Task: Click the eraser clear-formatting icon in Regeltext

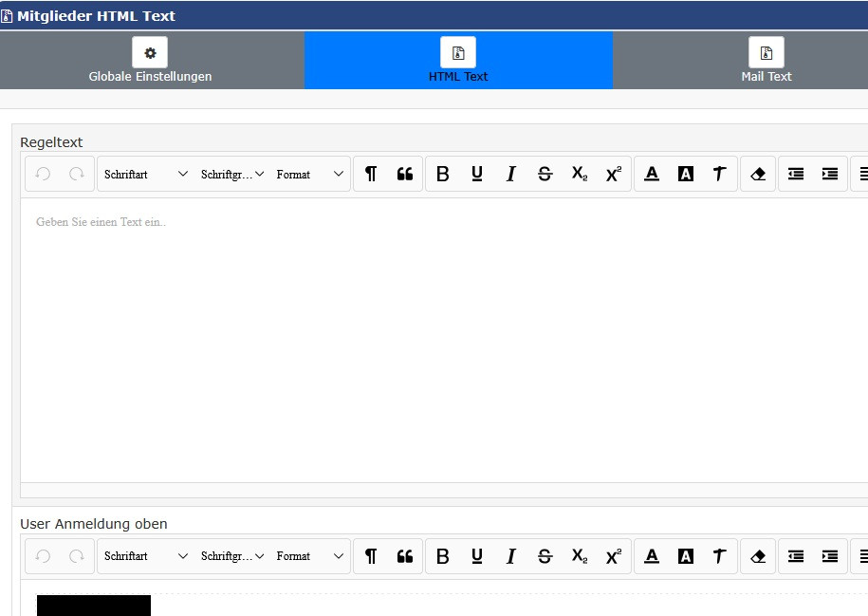Action: [758, 174]
